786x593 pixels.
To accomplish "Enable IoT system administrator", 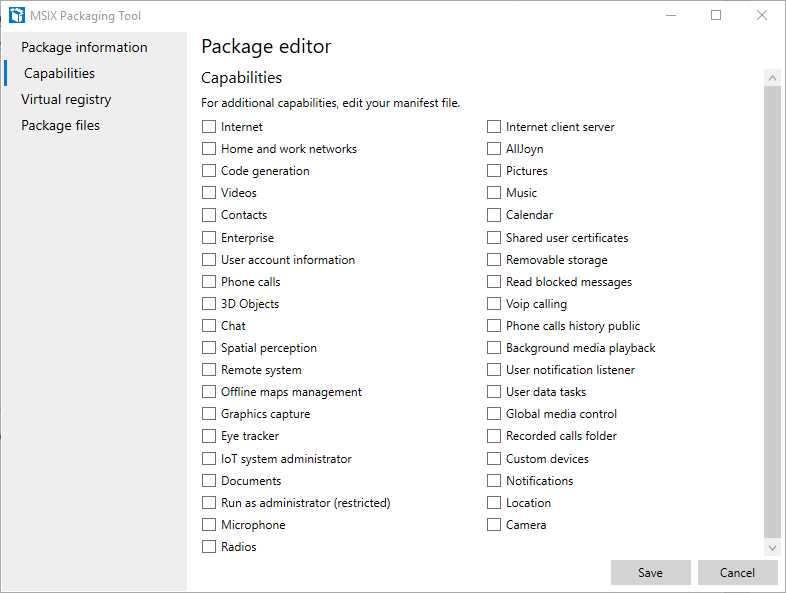I will click(x=209, y=458).
